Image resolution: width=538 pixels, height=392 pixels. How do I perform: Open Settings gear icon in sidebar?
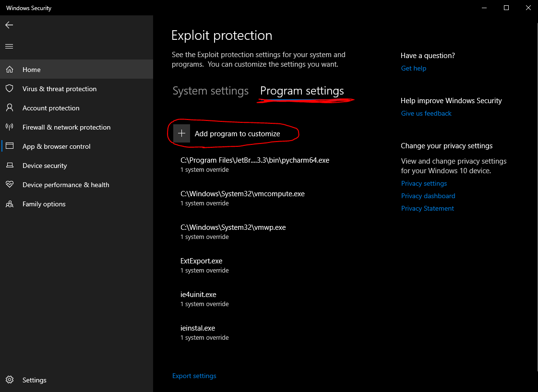(x=9, y=380)
